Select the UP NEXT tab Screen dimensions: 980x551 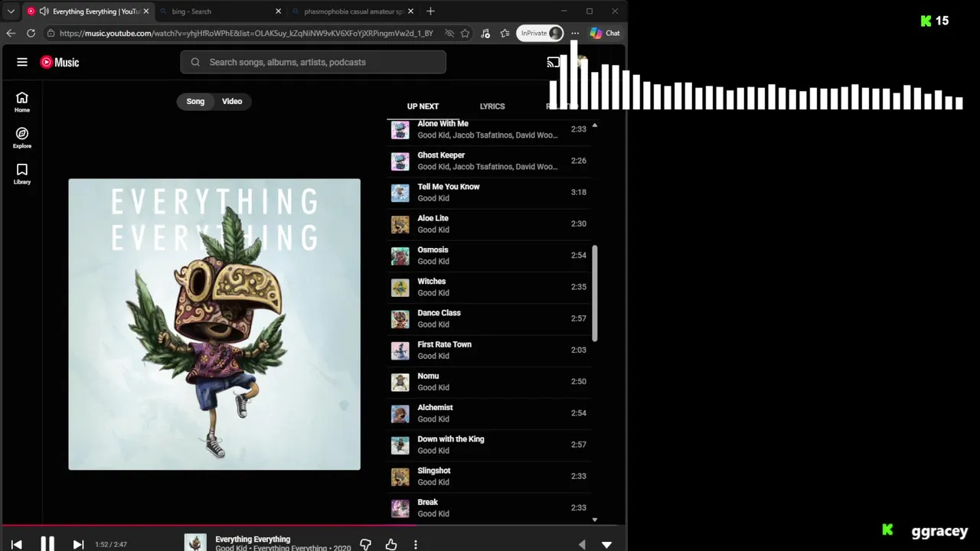[423, 106]
